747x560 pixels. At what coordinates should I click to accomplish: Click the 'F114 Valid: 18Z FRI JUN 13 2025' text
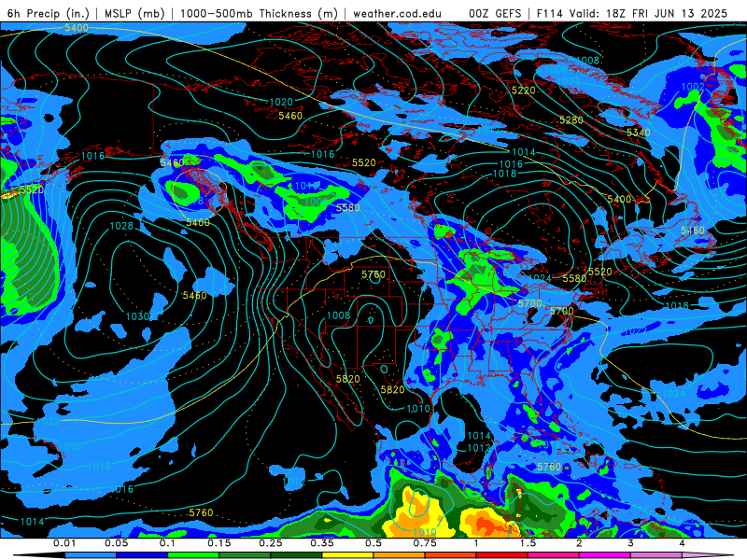[x=632, y=13]
